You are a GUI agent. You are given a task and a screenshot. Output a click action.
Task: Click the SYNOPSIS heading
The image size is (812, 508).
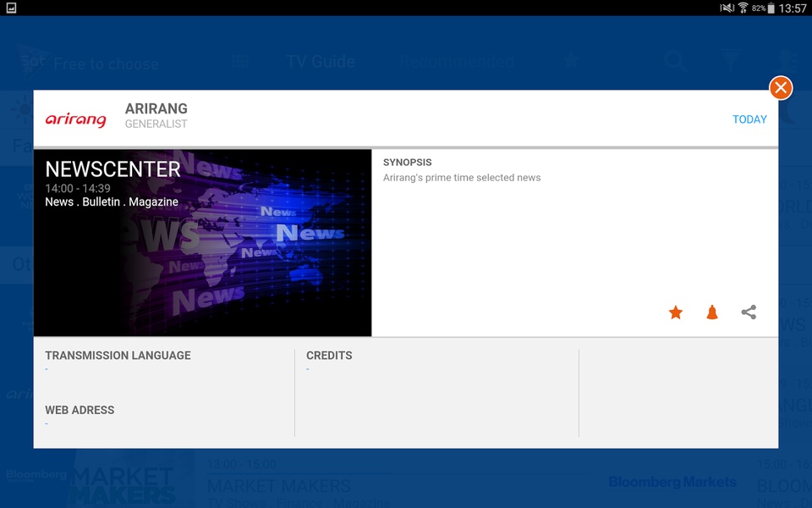[407, 163]
